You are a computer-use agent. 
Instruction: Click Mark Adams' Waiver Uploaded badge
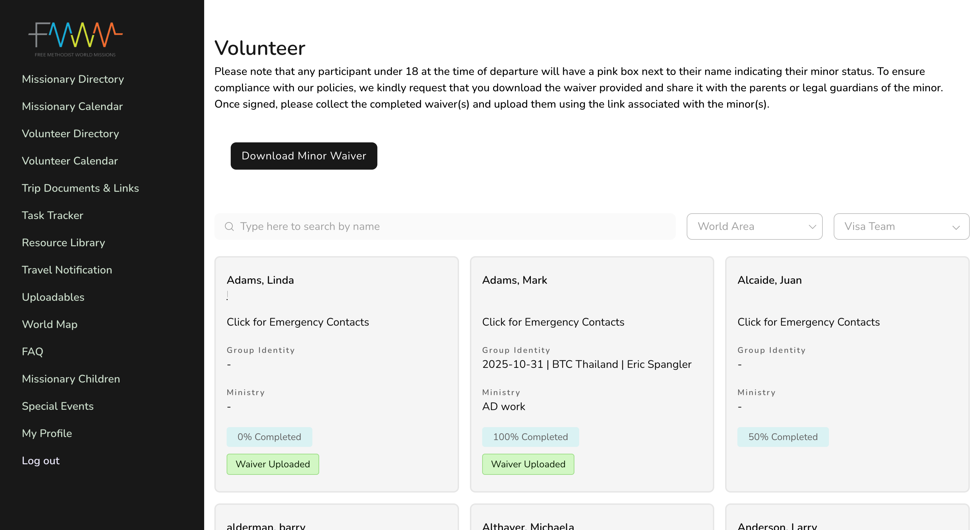pyautogui.click(x=528, y=464)
